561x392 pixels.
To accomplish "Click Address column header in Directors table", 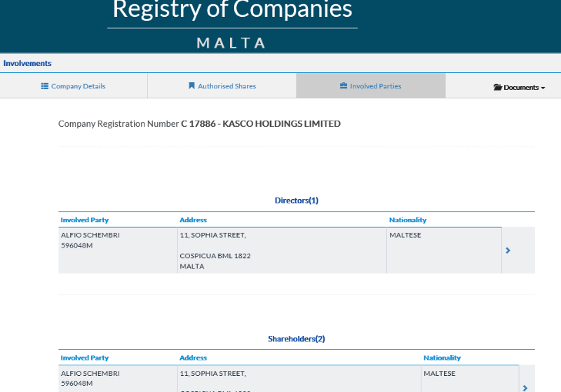I will click(x=194, y=220).
